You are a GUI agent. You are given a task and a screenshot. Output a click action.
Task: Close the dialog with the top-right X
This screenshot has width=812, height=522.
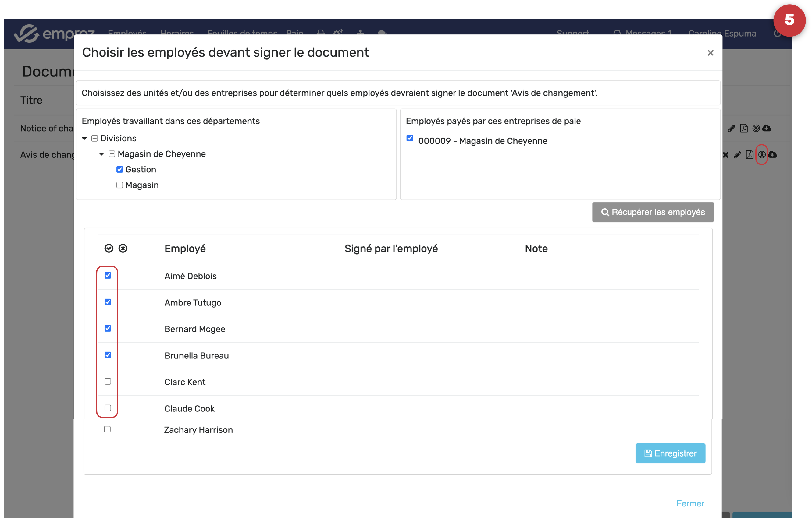[710, 53]
